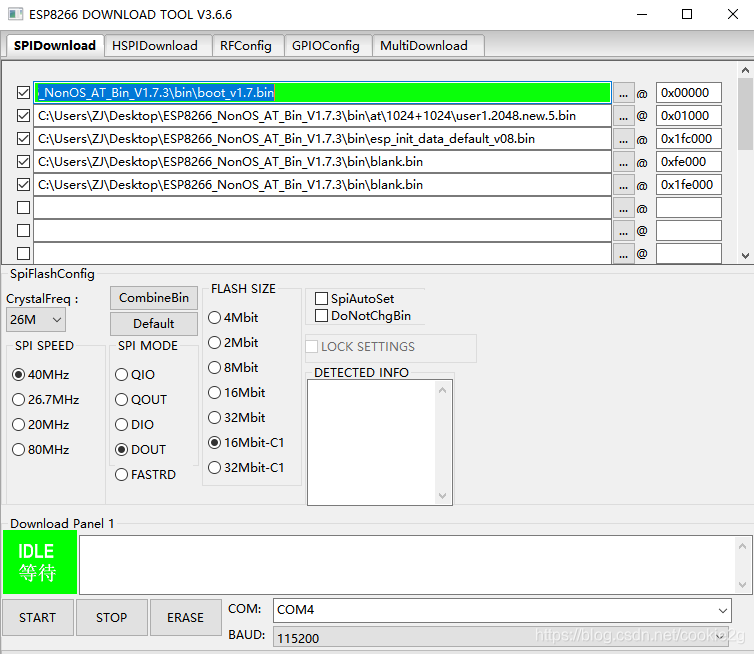
Task: Click the ERASE button
Action: point(186,617)
